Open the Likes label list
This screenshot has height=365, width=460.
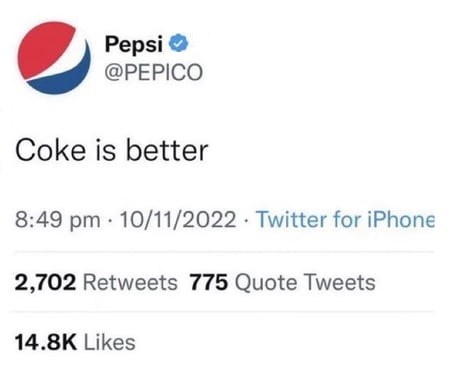click(x=110, y=342)
